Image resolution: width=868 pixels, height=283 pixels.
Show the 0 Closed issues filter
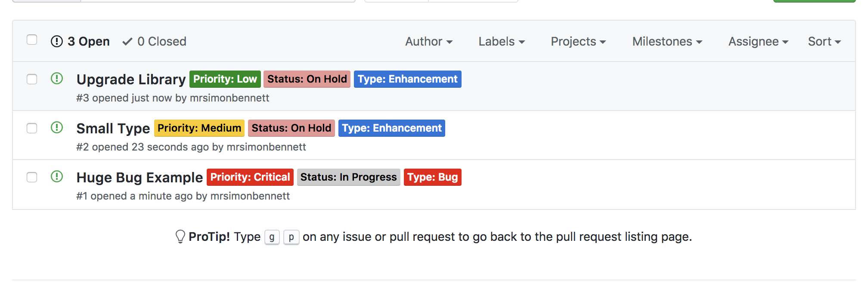155,41
